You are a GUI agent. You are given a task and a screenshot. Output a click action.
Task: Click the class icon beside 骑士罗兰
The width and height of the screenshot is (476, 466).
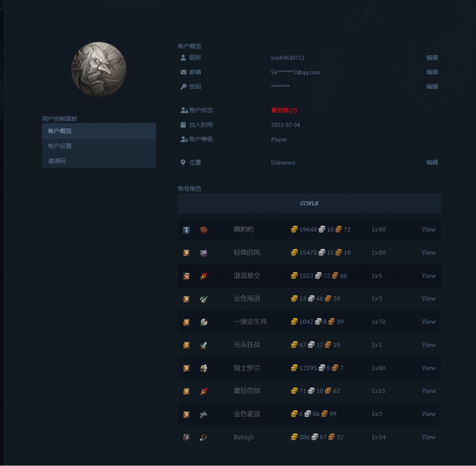[x=203, y=369]
